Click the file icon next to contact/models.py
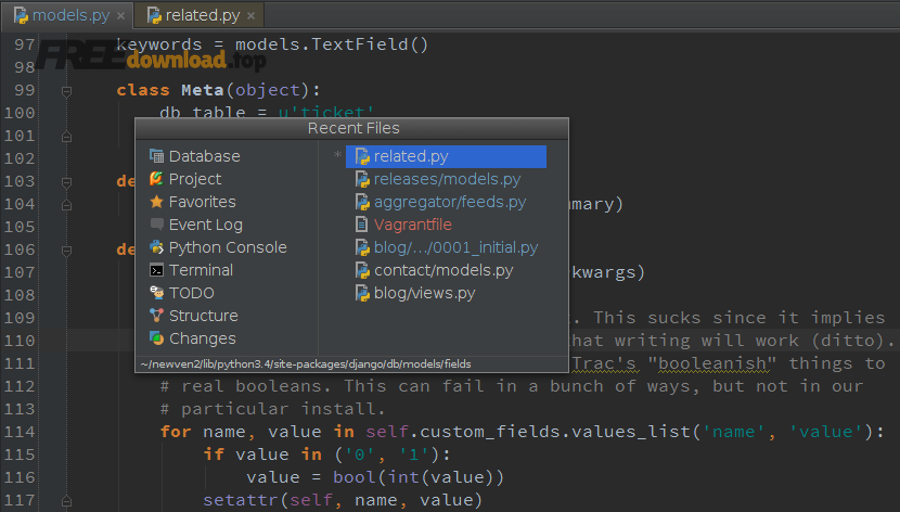The image size is (900, 512). click(x=362, y=270)
